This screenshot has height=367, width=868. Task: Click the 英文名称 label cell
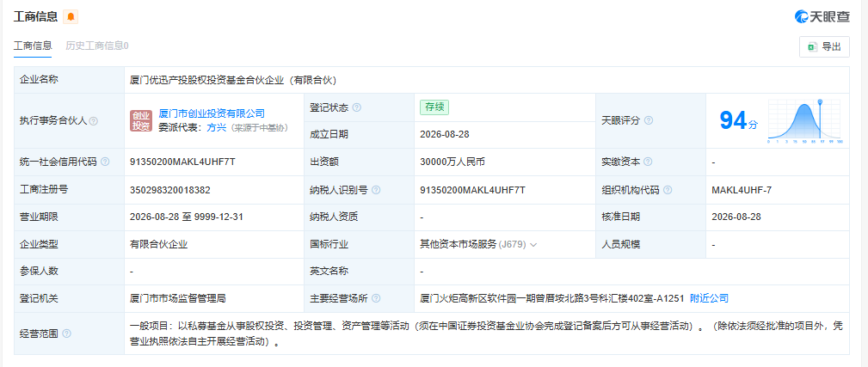tap(359, 272)
